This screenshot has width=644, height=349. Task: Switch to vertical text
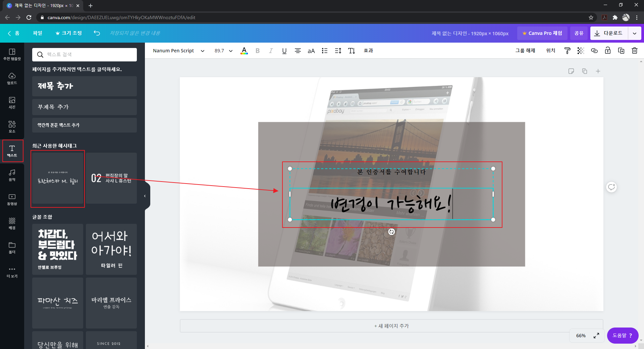point(352,51)
